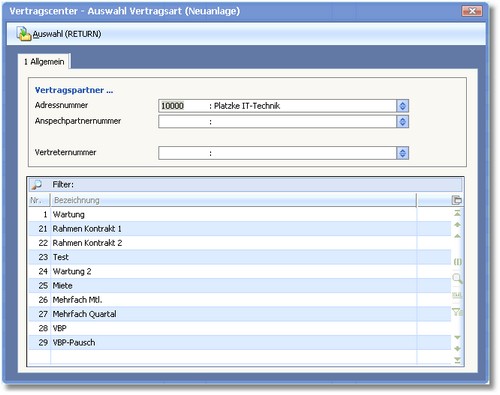Select the Mehrfach Quartal entry
The image size is (500, 395).
[240, 314]
